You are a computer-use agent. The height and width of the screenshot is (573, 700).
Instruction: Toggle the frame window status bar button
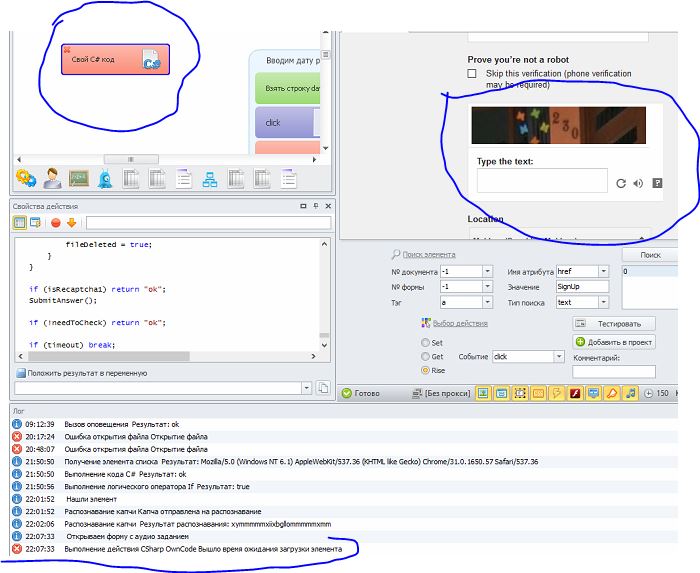coord(501,393)
